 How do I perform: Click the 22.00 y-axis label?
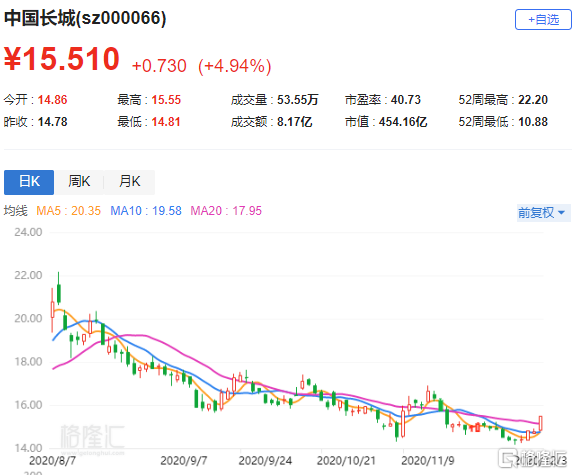coord(28,276)
